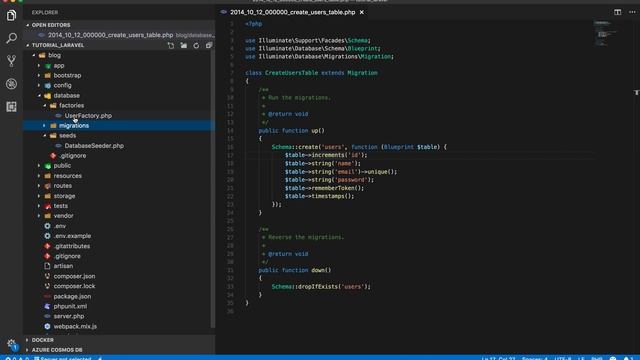The image size is (640, 360).
Task: Open package.json file
Action: (72, 296)
